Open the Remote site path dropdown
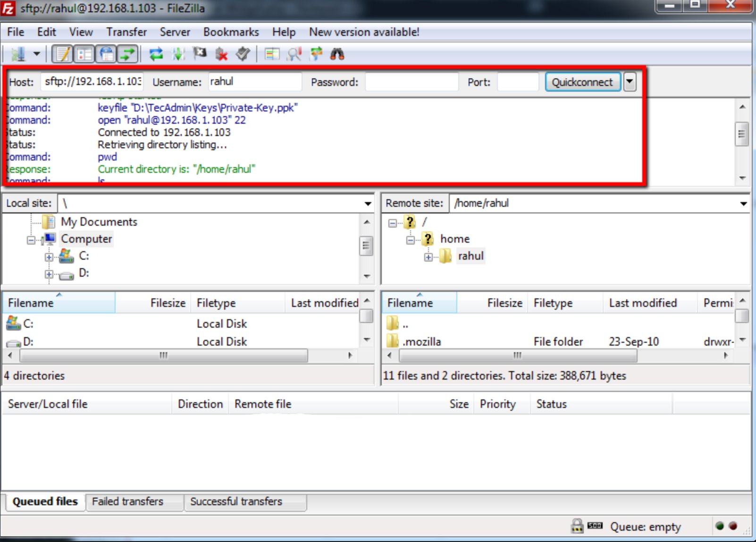756x542 pixels. (x=743, y=203)
